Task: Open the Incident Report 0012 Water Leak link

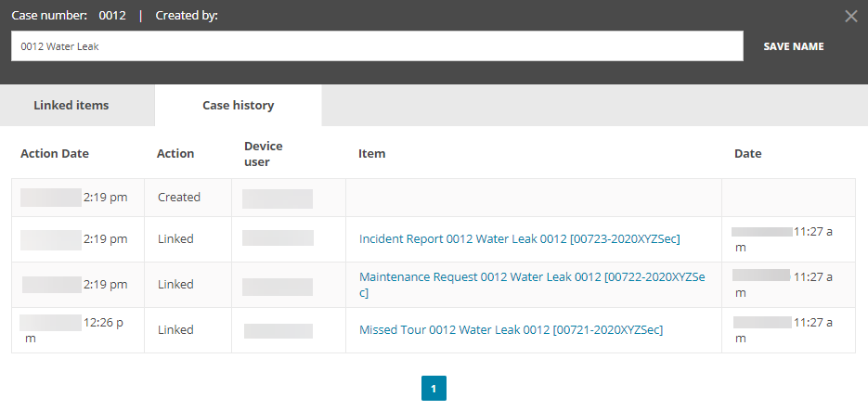Action: (519, 238)
